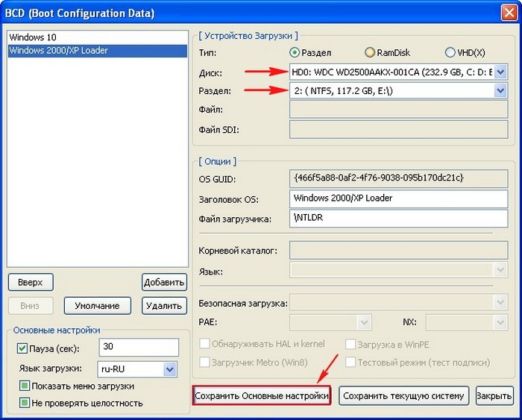Toggle Загрузка в WinPE checkbox

(350, 345)
